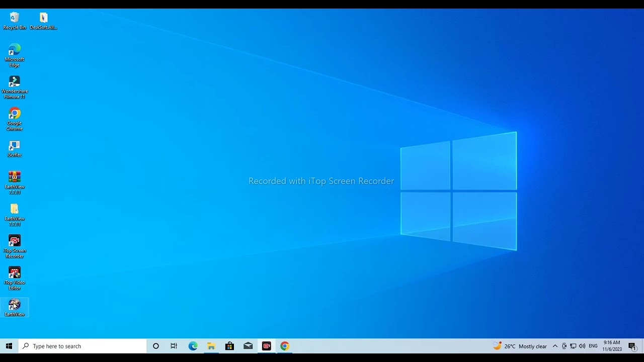The image size is (644, 362).
Task: Switch to iTop Screen Recorder on the taskbar
Action: tap(267, 346)
